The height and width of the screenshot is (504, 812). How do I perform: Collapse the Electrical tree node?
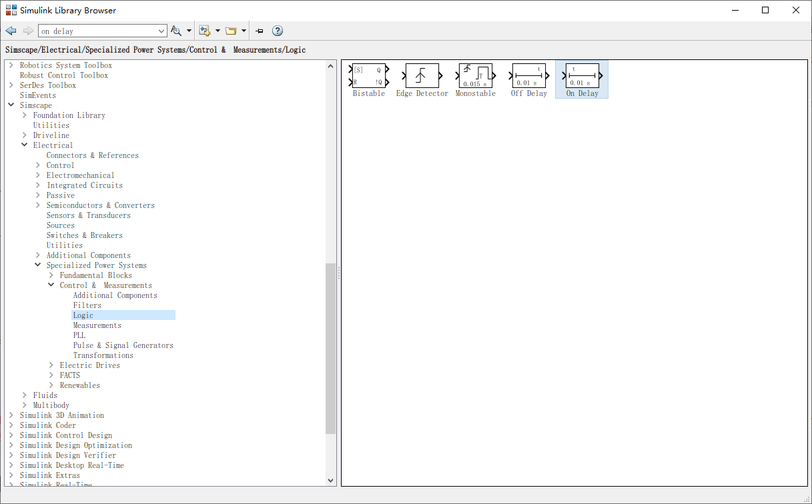25,145
